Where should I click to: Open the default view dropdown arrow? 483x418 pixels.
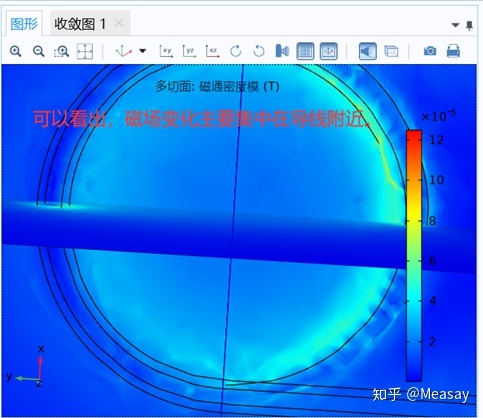[143, 51]
